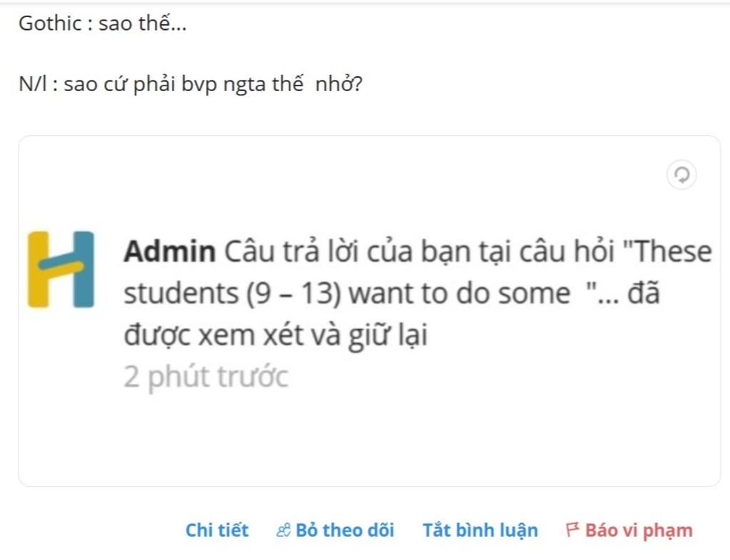Click the blank area below the timestamp in the card
The height and width of the screenshot is (560, 730).
(369, 437)
